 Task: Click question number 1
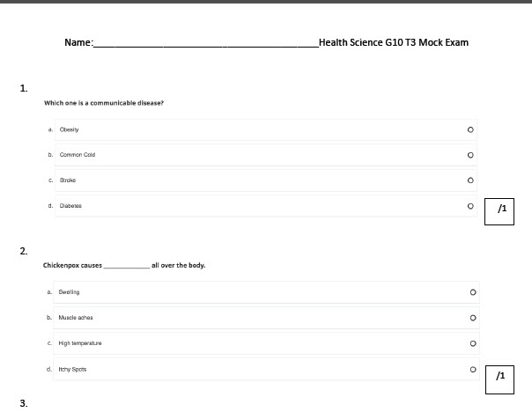23,87
